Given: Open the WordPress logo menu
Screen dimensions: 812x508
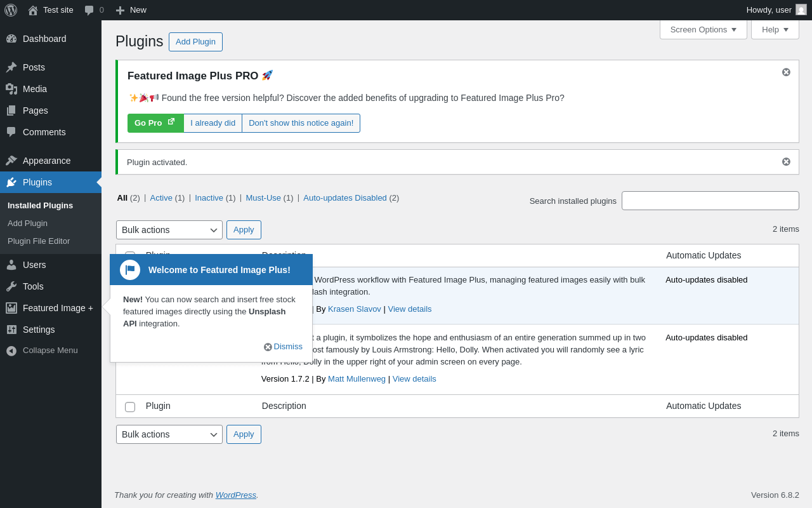Looking at the screenshot, I should click(11, 10).
